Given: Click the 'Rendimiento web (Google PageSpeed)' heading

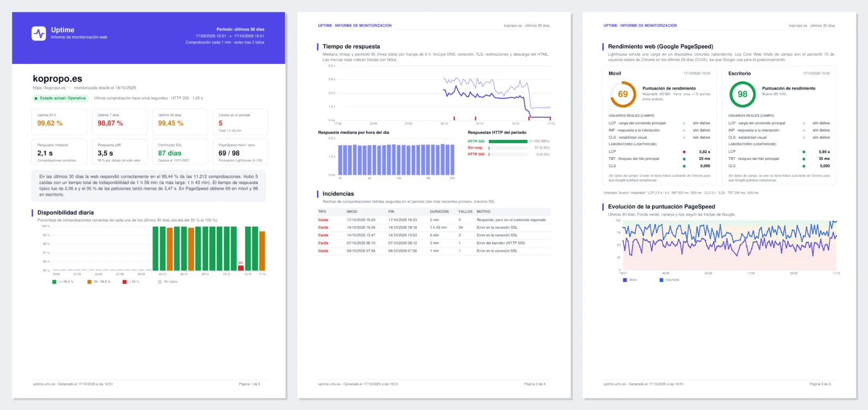Looking at the screenshot, I should click(660, 47).
